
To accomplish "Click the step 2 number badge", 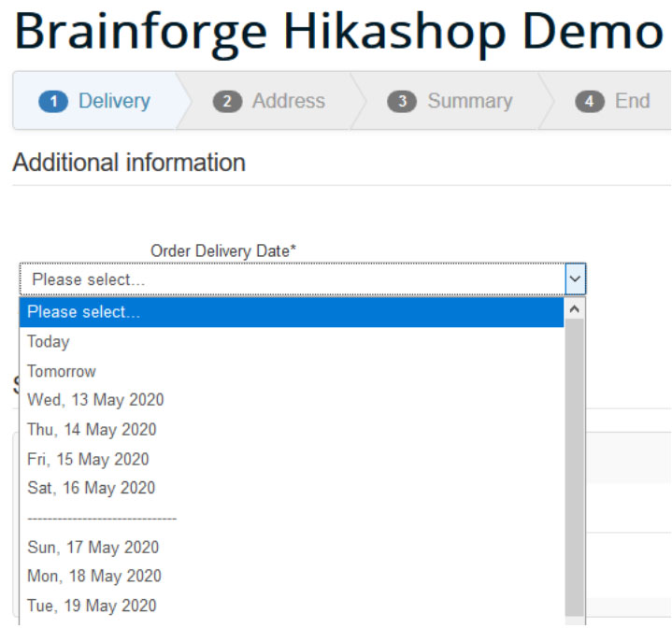I will pyautogui.click(x=227, y=102).
